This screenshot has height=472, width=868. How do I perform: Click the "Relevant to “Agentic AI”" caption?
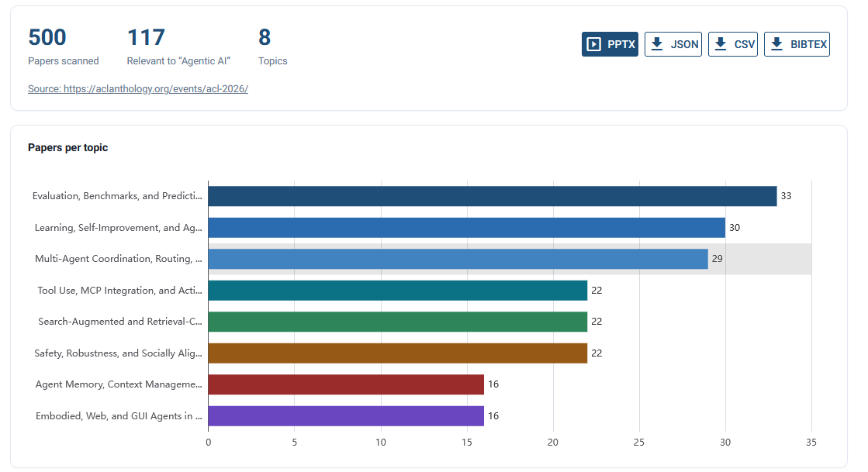click(x=178, y=61)
